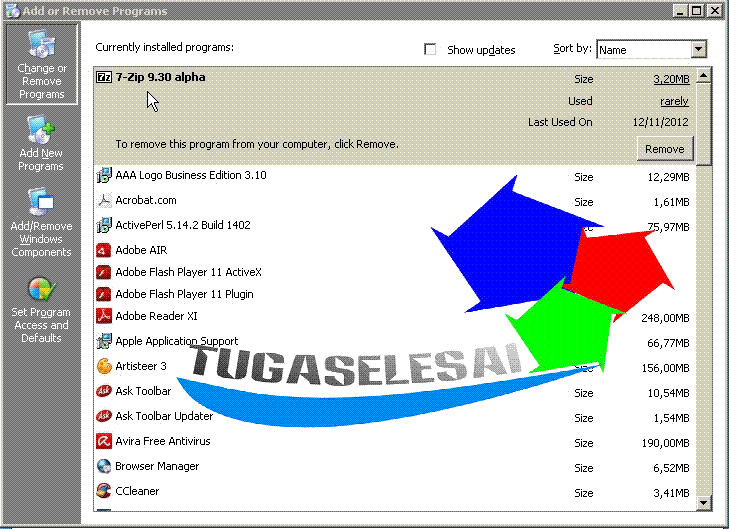Click the Acrobat.com icon
Viewport: 729px width, 529px height.
point(104,200)
